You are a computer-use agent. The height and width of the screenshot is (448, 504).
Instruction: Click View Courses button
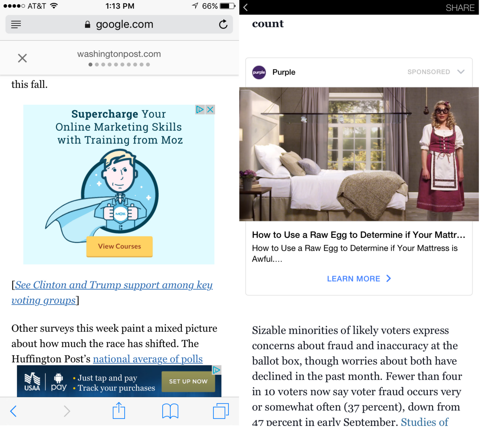[x=119, y=247]
